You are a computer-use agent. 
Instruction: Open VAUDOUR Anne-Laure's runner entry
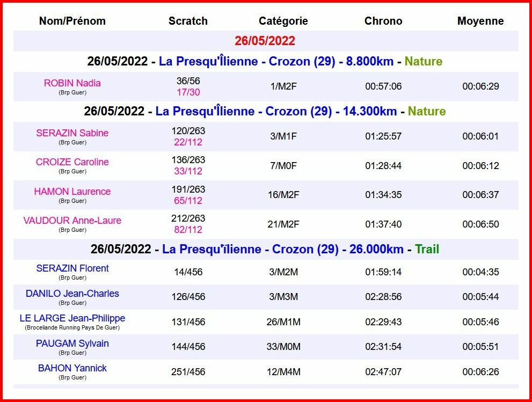click(x=72, y=221)
